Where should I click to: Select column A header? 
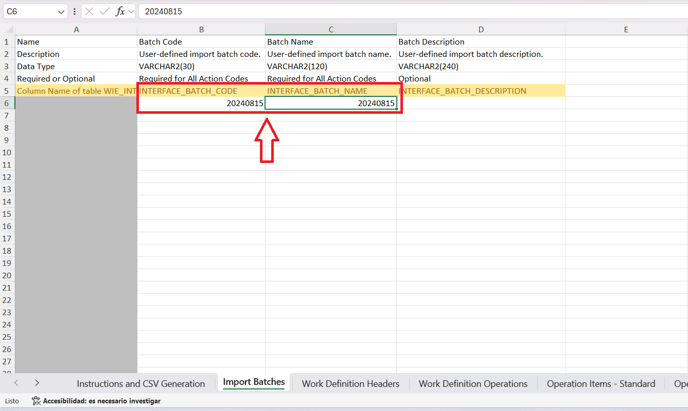coord(76,29)
